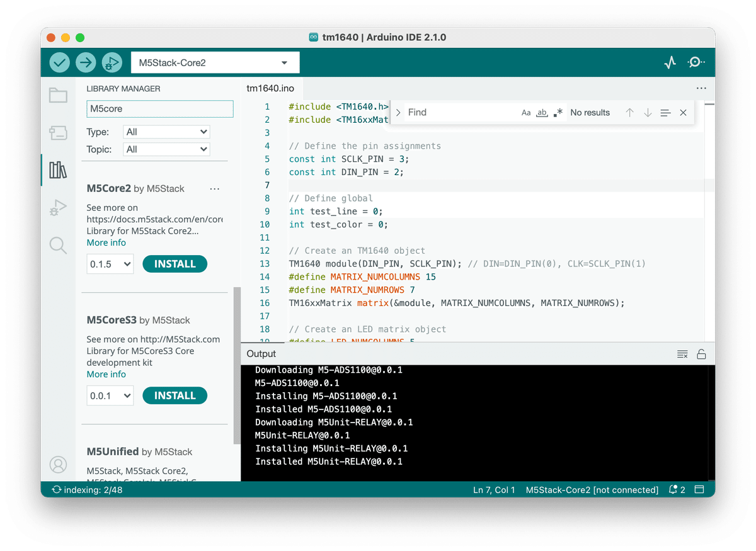Click the Verify sketch checkmark button
The height and width of the screenshot is (551, 756).
click(60, 62)
